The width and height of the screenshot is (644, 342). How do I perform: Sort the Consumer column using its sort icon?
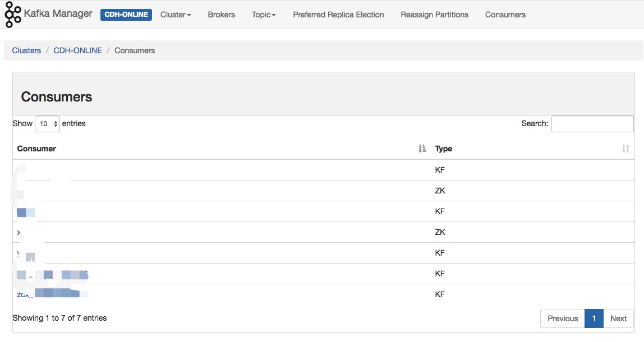pyautogui.click(x=422, y=149)
